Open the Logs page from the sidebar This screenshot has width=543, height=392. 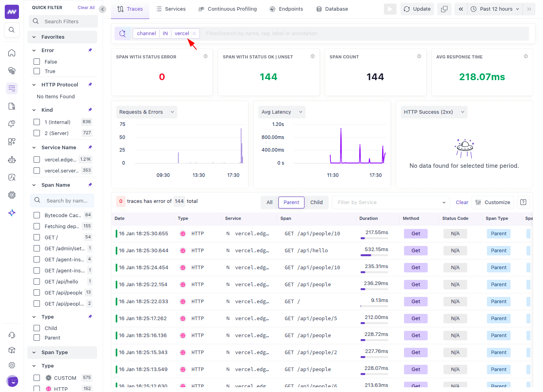(11, 106)
